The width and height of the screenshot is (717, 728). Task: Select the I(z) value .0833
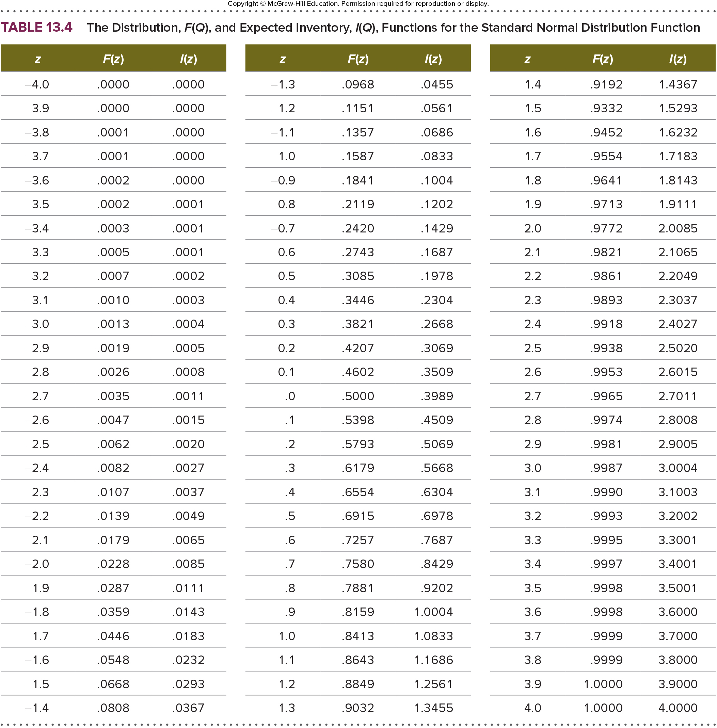(x=437, y=156)
